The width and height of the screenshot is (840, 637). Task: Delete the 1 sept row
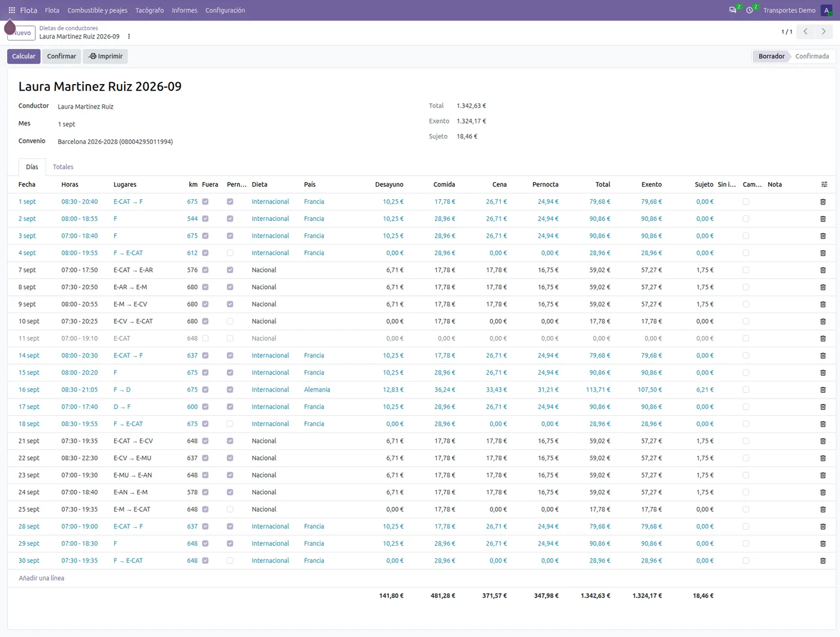point(823,202)
